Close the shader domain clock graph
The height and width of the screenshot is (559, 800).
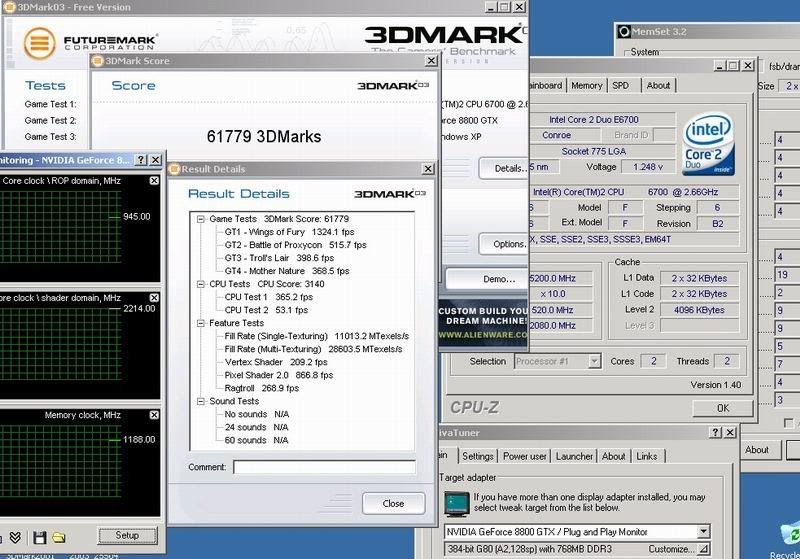(154, 296)
